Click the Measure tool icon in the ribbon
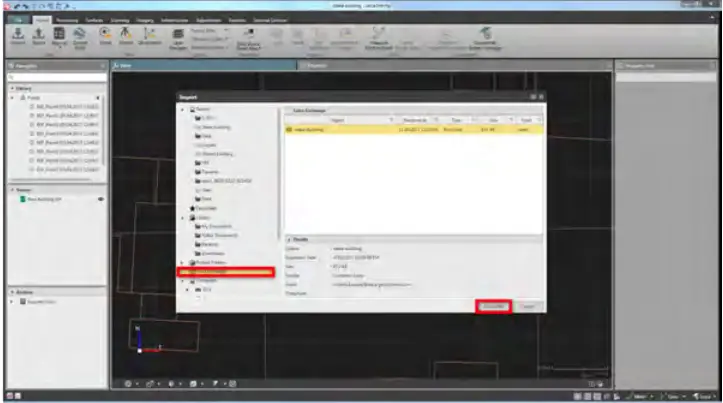The image size is (723, 403). (379, 38)
